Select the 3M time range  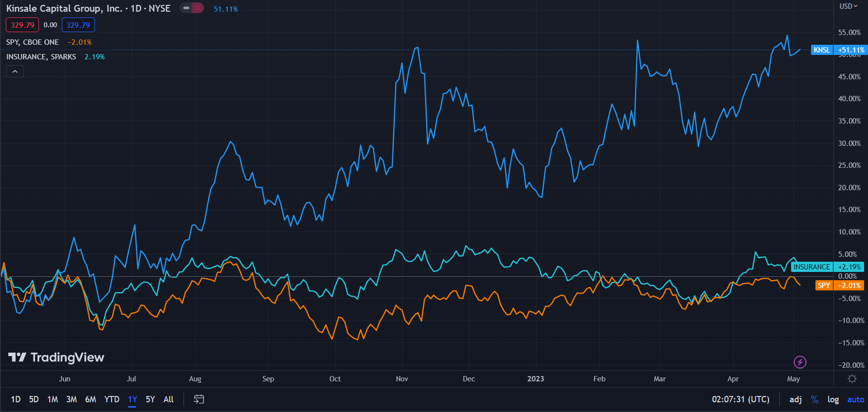72,399
